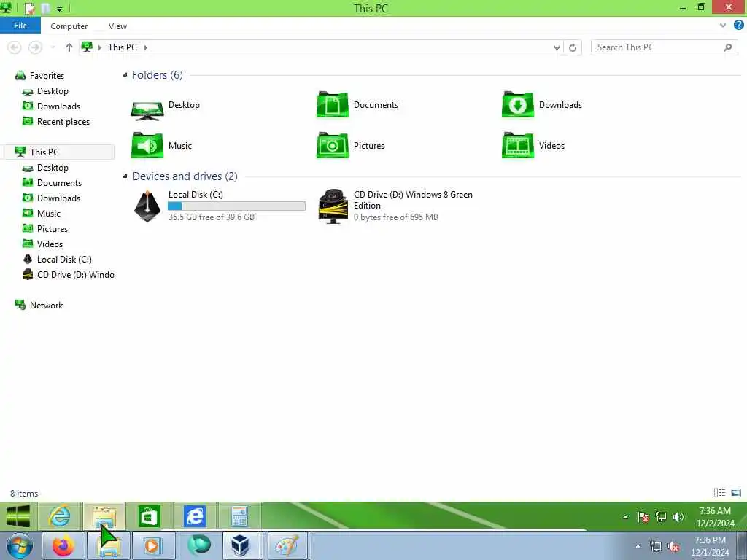The height and width of the screenshot is (560, 747).
Task: Open Firefox from host taskbar
Action: coord(63,545)
